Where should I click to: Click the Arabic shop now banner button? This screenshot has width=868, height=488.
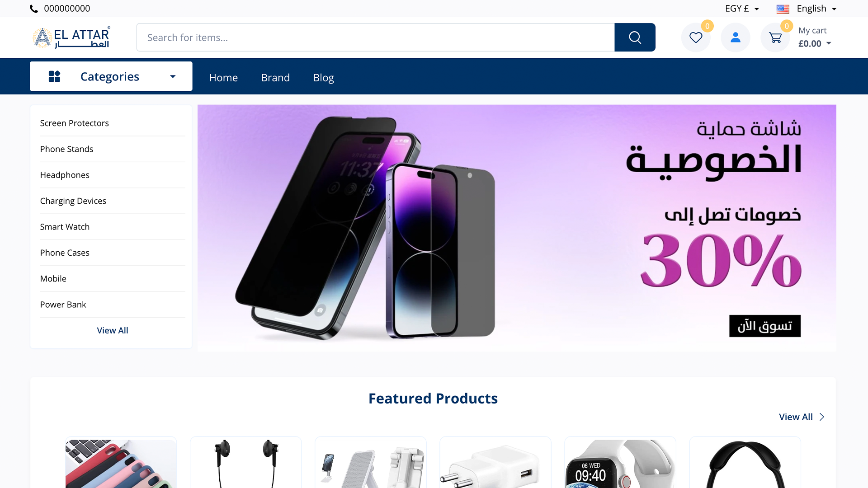765,326
